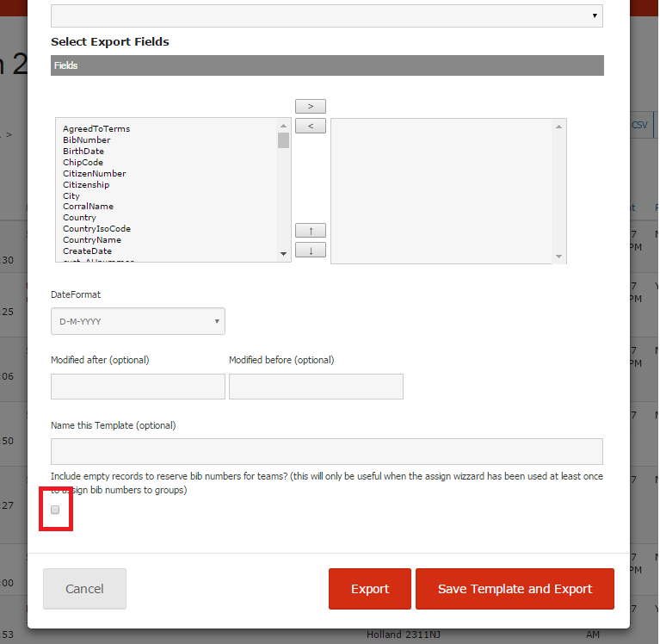Image resolution: width=660 pixels, height=644 pixels.
Task: Move field up with up arrow button
Action: 311,231
